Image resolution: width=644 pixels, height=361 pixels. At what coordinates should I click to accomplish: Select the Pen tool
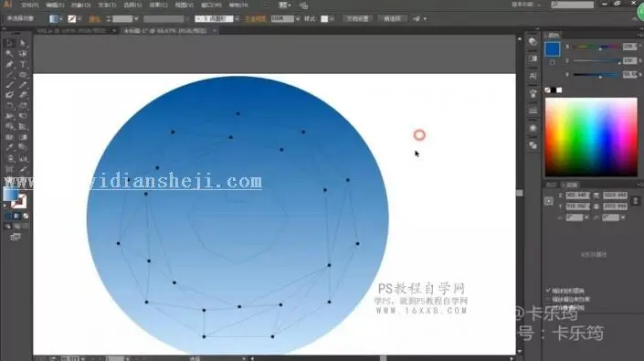(x=10, y=64)
